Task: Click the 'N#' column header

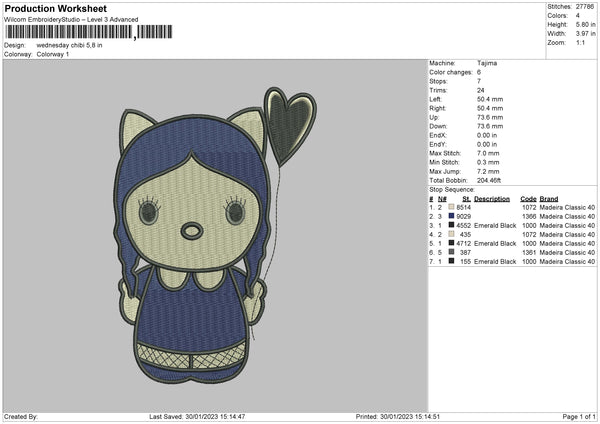Action: [442, 199]
